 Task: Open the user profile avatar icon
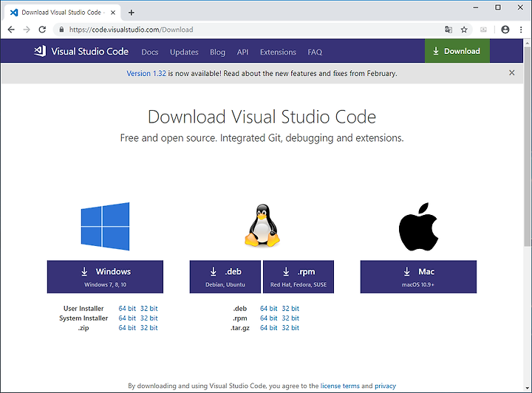[x=505, y=30]
